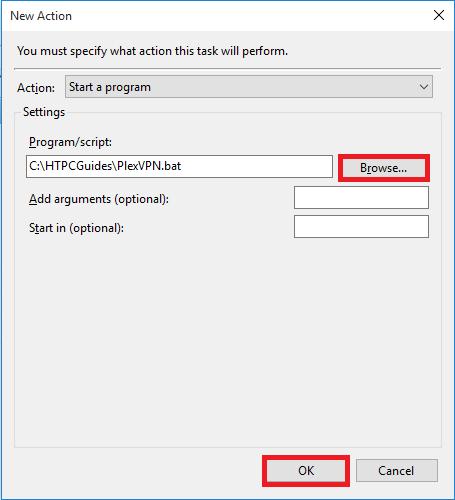Click the chevron arrow of the Action dropdown

tap(424, 87)
